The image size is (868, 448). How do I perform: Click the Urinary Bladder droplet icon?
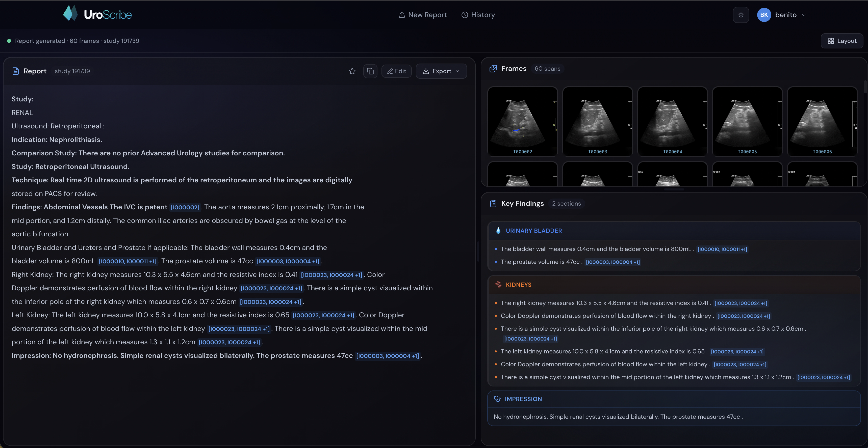coord(498,231)
